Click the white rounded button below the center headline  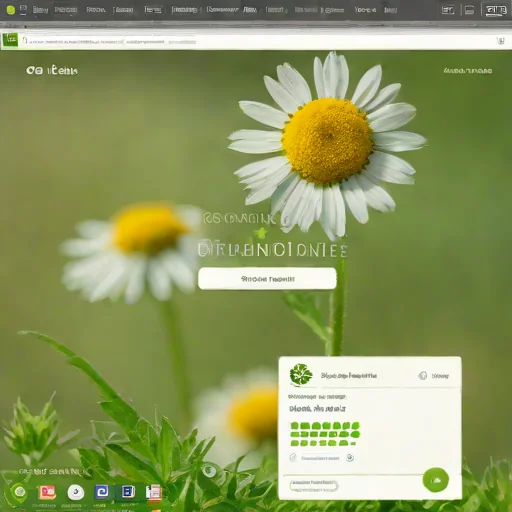(267, 279)
